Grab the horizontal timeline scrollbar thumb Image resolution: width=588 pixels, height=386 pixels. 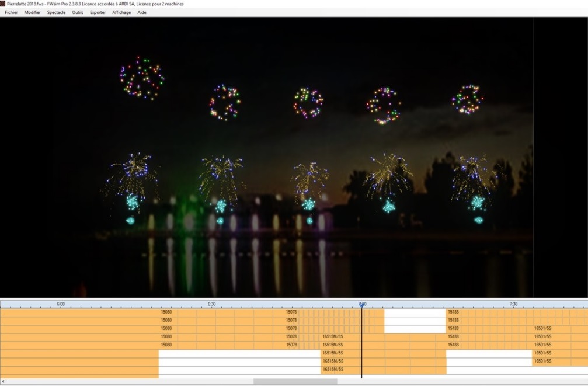point(295,381)
